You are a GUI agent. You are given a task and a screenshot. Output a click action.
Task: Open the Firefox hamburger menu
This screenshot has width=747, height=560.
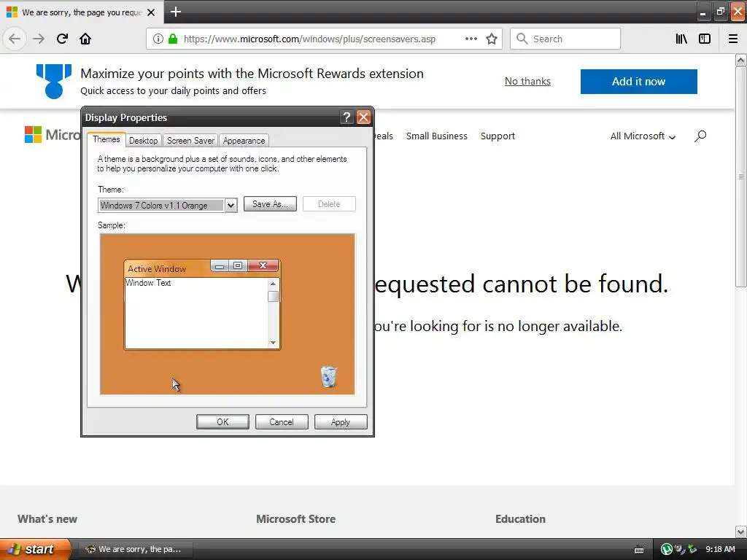click(733, 39)
